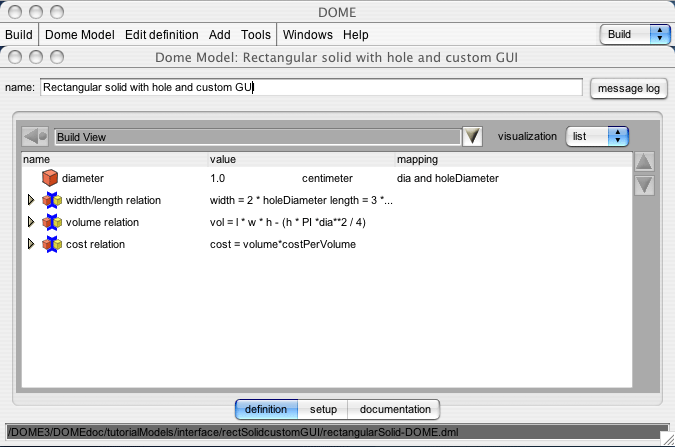Open the Dome Model menu
Screen dimensions: 675x447
(x=80, y=34)
